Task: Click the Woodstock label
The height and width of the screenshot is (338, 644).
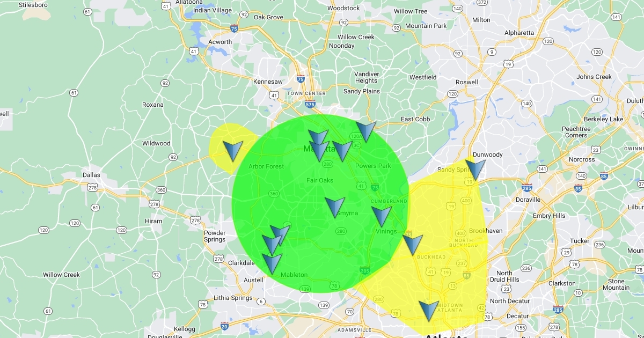Action: (343, 8)
